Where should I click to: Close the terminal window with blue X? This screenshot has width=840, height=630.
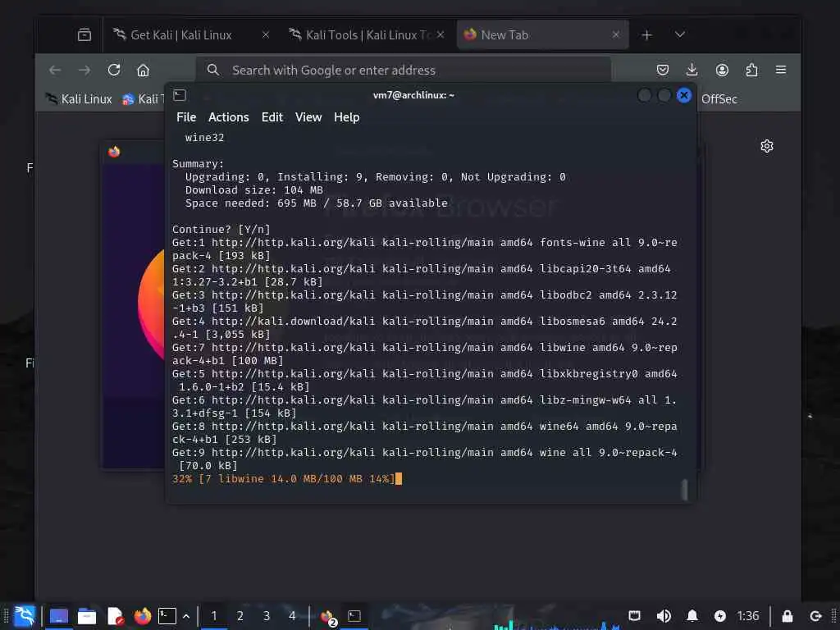coord(683,95)
